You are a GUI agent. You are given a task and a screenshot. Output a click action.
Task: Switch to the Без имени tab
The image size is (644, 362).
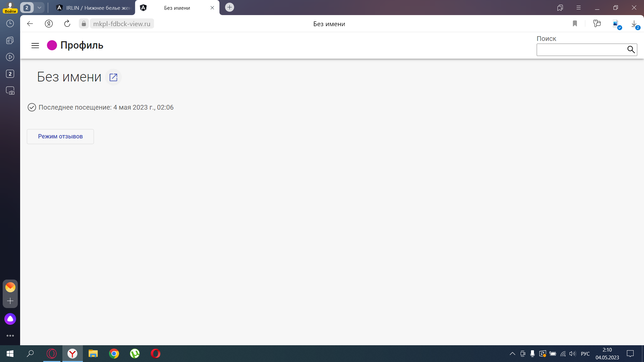[177, 7]
